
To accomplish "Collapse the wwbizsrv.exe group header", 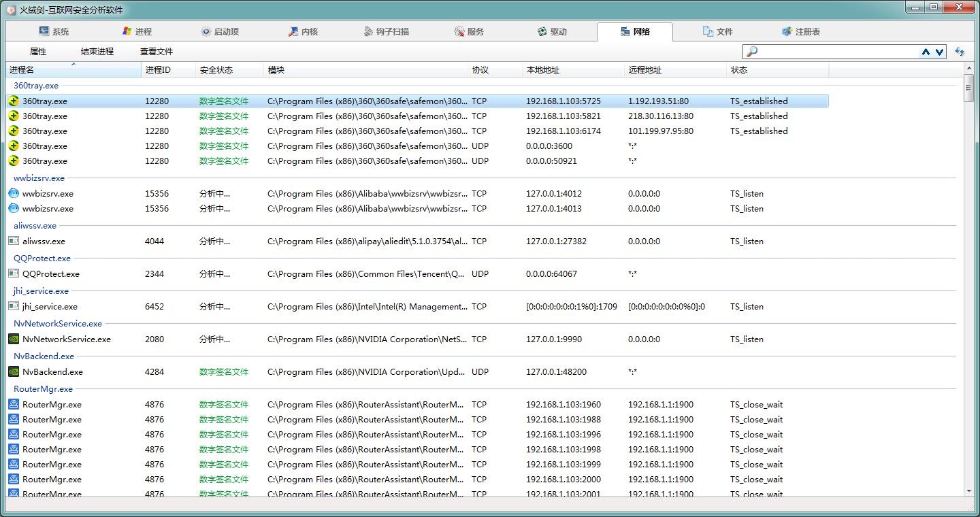I will tap(39, 178).
